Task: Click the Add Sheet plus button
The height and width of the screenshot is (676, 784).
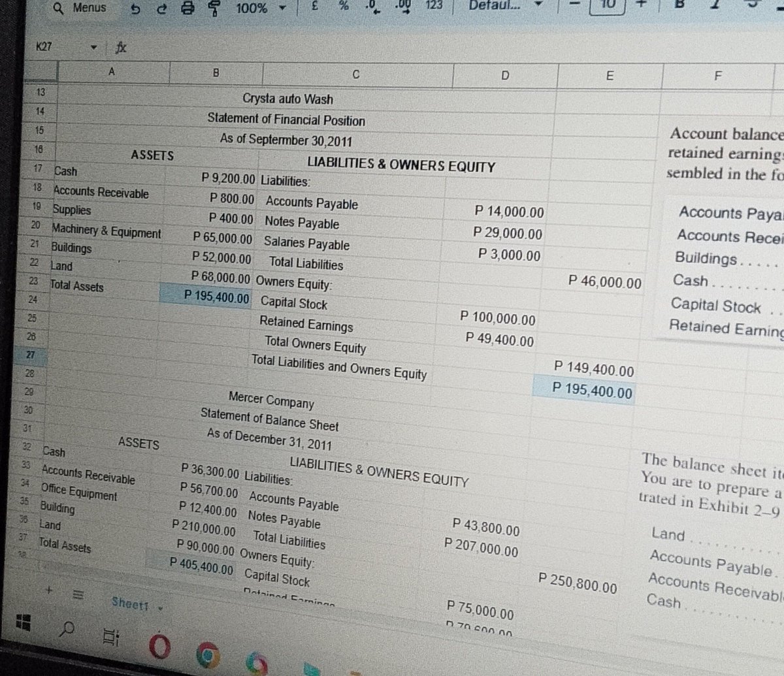Action: click(x=50, y=589)
